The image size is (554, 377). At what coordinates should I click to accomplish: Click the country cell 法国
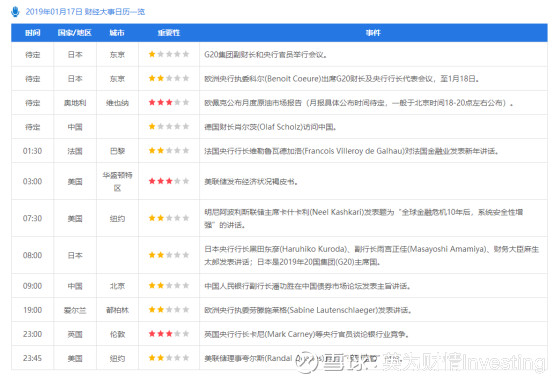(75, 151)
